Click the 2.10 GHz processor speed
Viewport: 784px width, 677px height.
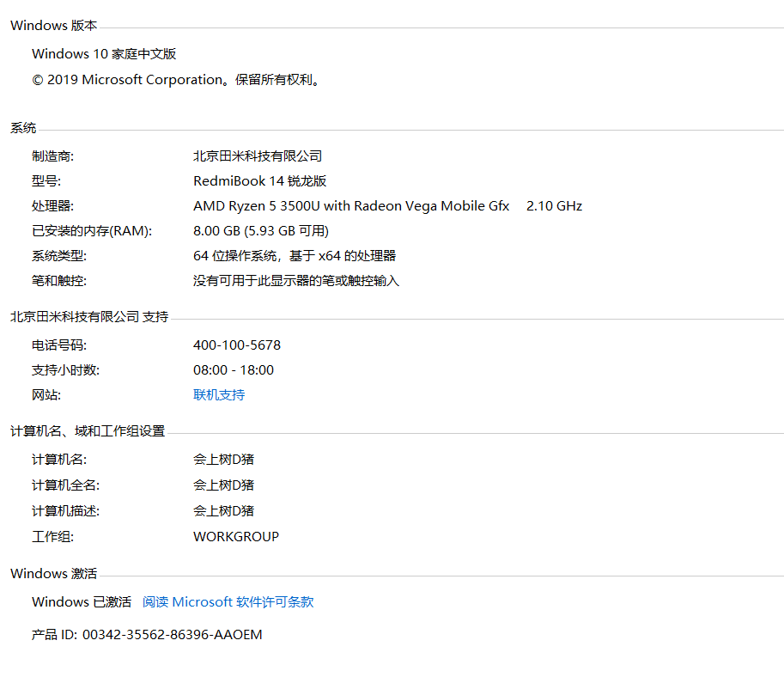[x=554, y=206]
